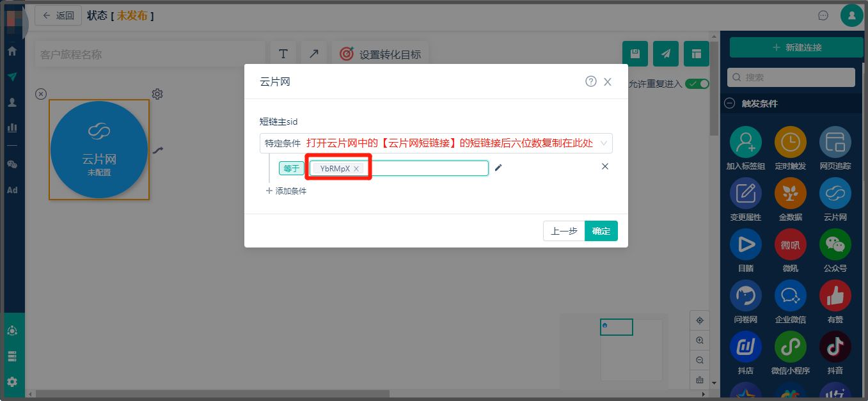Click 添加条件 link
The image size is (868, 401).
[286, 191]
